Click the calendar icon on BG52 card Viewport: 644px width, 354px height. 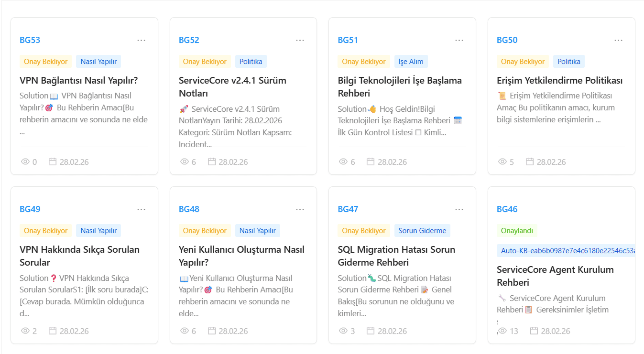point(212,161)
